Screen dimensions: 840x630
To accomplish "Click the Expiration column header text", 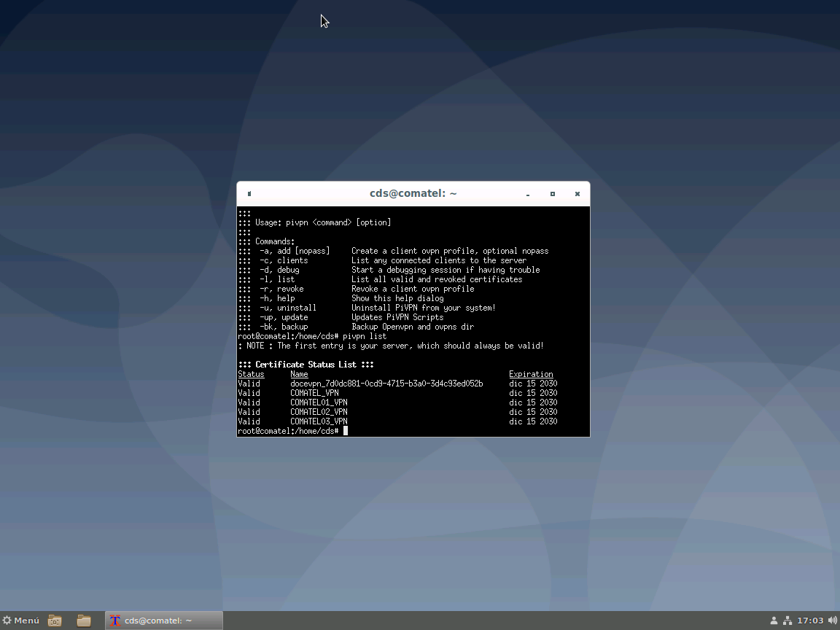I will click(x=531, y=374).
